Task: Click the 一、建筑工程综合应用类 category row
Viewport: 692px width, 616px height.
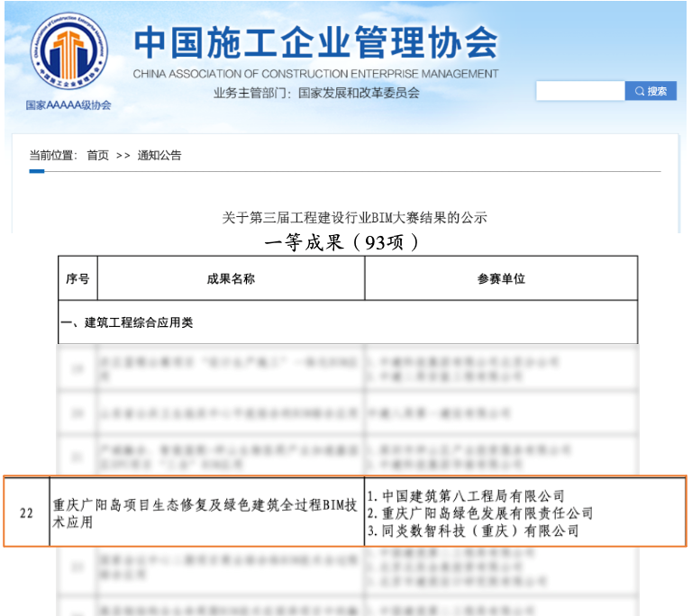Action: coord(126,322)
